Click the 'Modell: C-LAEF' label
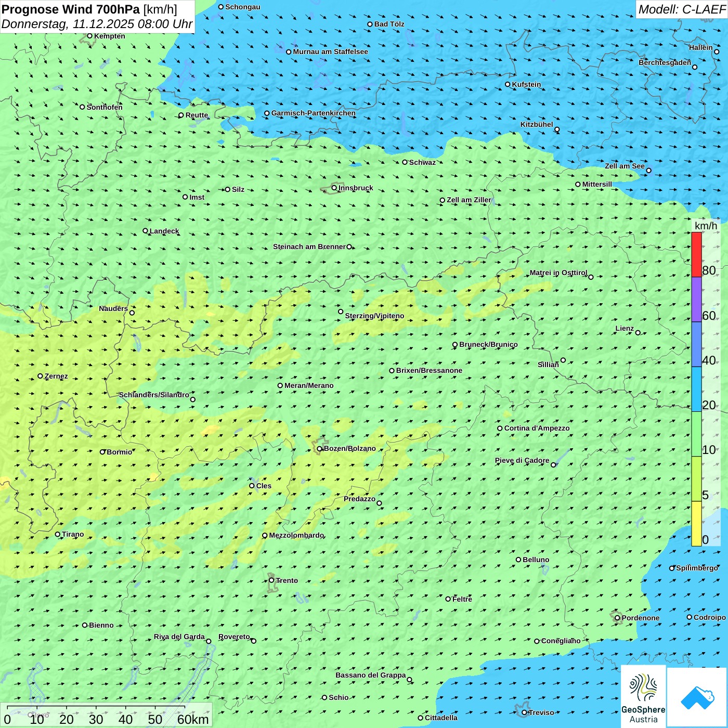Viewport: 728px width, 728px height. [x=681, y=9]
